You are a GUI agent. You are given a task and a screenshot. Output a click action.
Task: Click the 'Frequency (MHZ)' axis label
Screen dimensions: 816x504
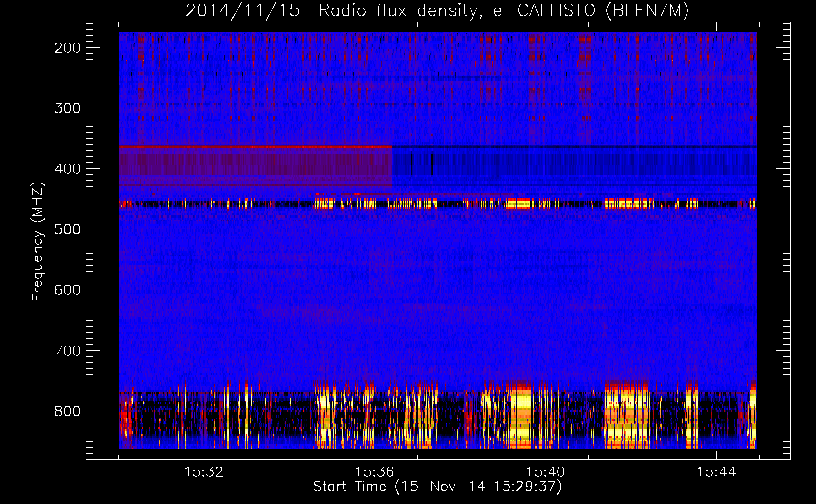pyautogui.click(x=38, y=241)
